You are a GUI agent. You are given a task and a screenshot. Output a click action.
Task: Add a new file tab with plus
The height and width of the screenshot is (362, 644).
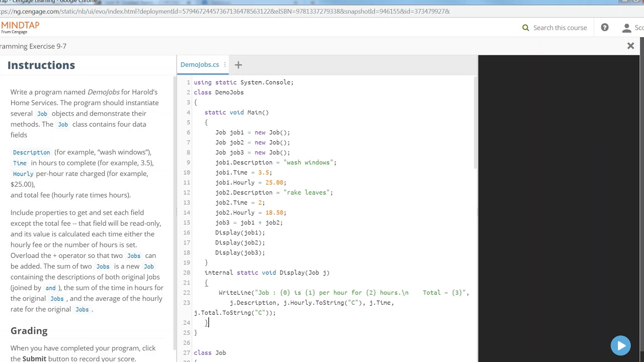coord(238,64)
